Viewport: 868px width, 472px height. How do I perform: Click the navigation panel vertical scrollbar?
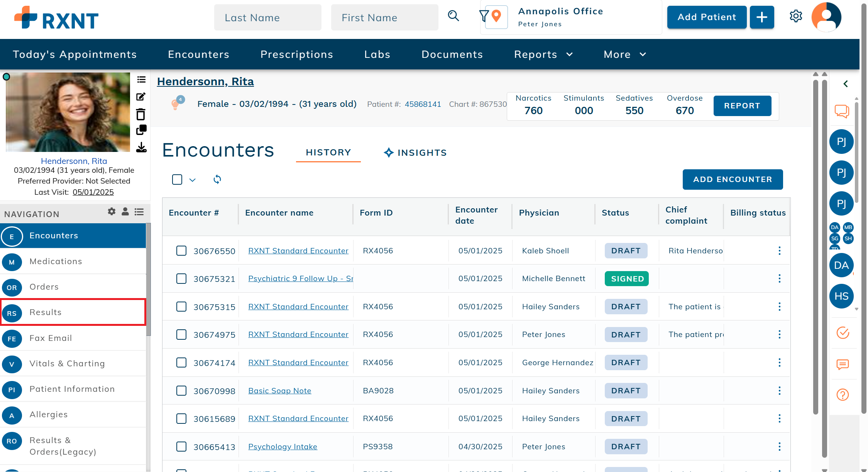149,280
